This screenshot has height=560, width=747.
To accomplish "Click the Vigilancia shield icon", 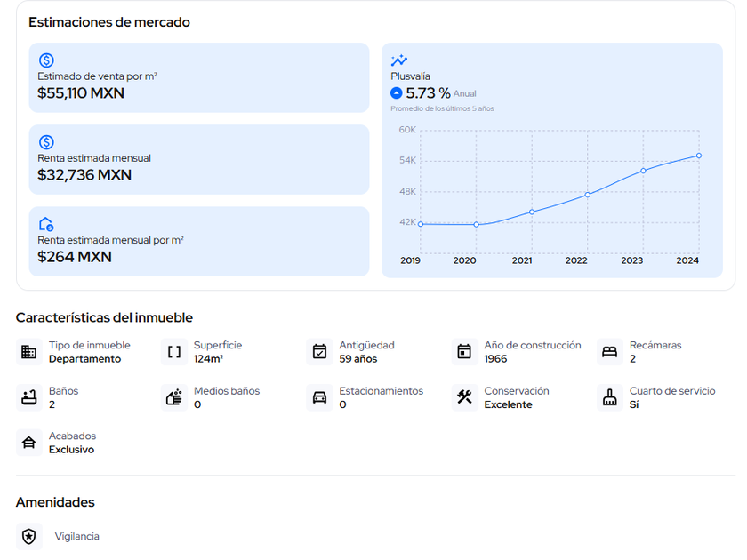I will 28,537.
